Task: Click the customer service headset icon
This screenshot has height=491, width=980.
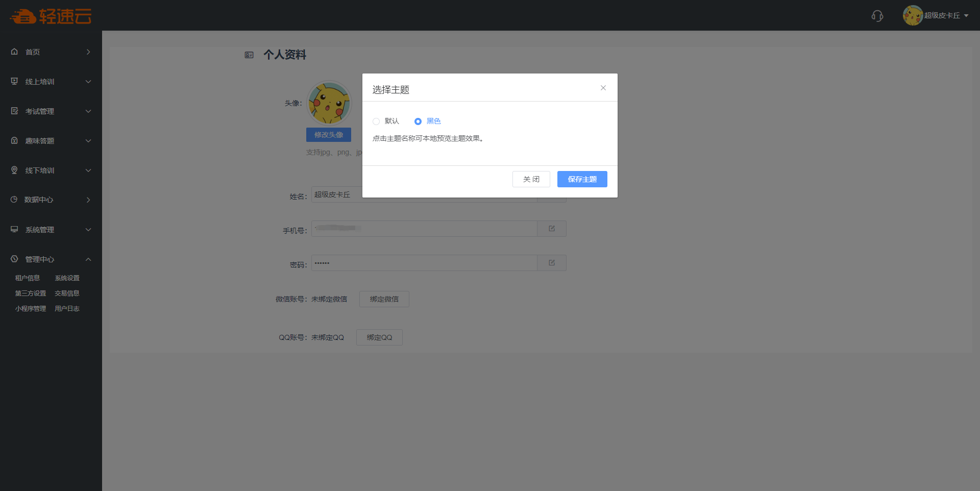Action: tap(877, 16)
